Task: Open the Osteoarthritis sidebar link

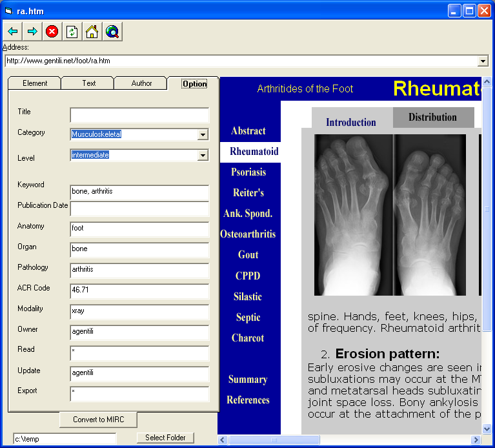Action: coord(248,234)
